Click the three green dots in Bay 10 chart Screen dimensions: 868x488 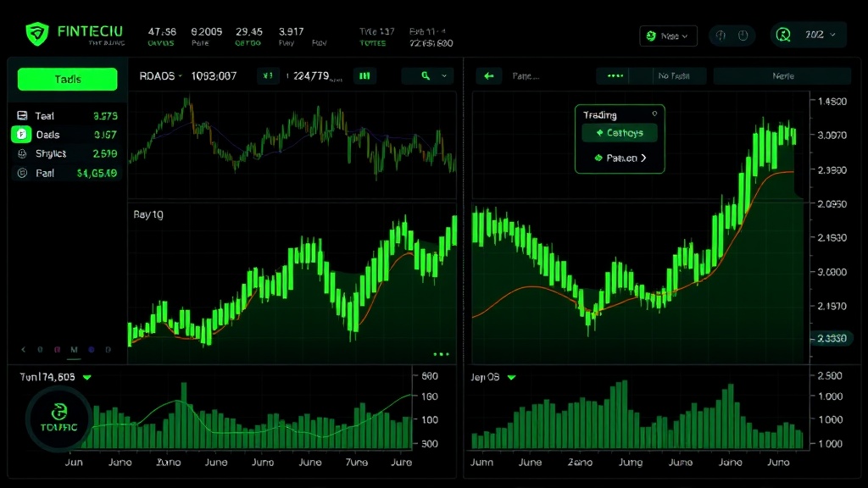(x=441, y=354)
